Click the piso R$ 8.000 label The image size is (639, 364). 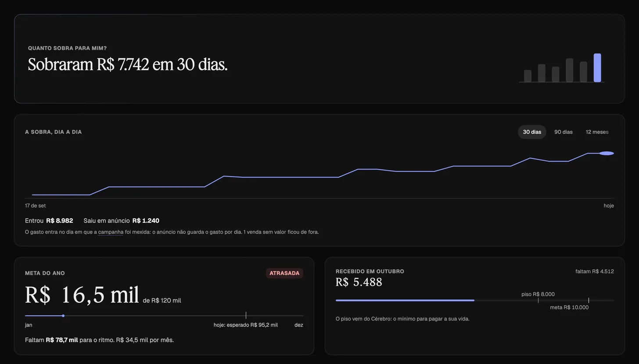point(538,294)
